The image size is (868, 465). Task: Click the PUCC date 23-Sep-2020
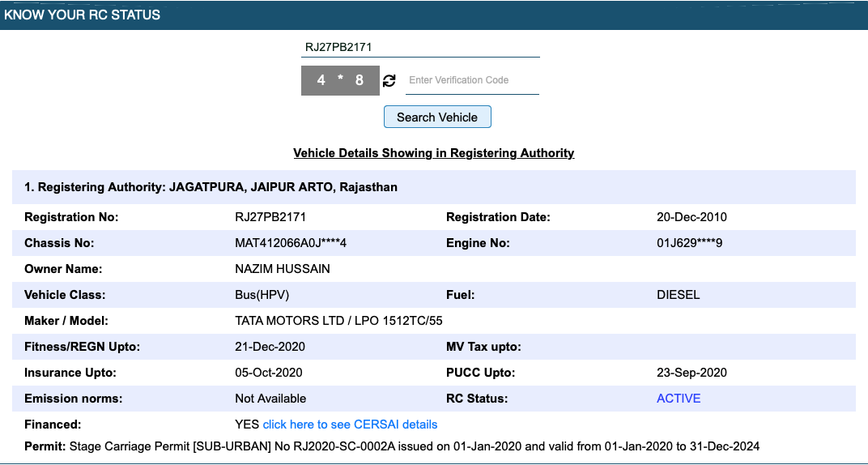point(691,373)
